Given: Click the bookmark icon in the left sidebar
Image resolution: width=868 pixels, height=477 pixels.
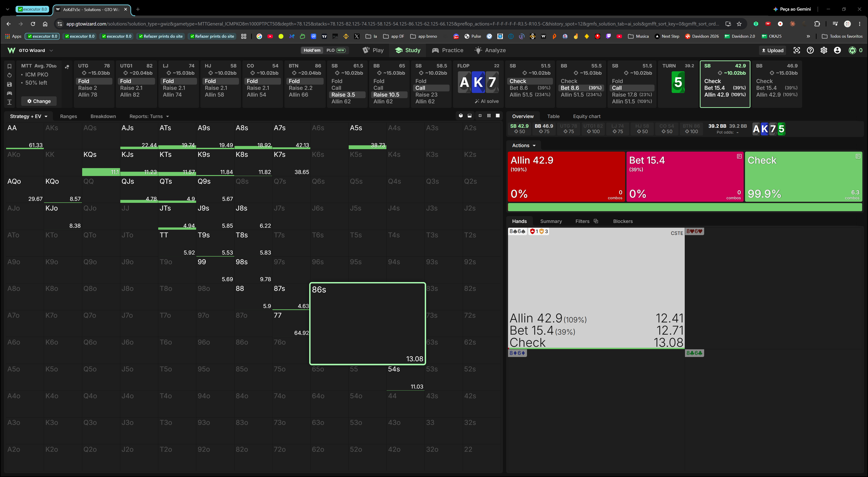Looking at the screenshot, I should point(9,66).
